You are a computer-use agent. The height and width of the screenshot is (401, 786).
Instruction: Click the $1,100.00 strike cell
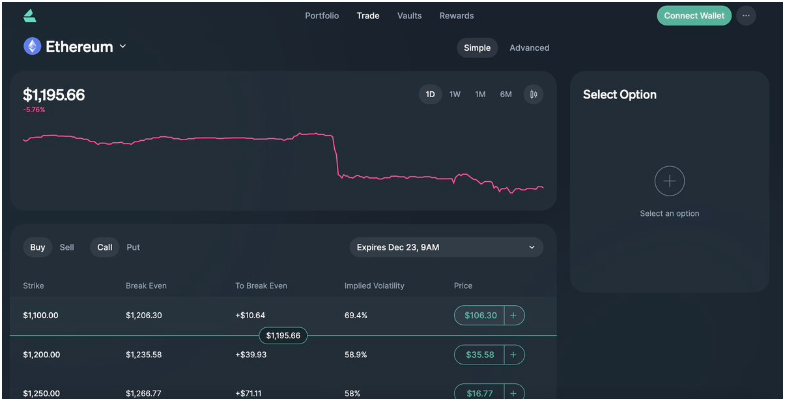click(x=41, y=315)
